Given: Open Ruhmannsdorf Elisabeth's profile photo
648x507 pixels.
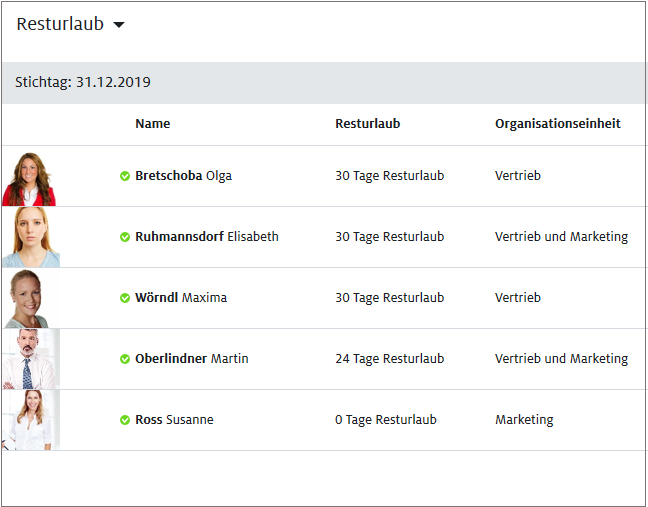Looking at the screenshot, I should tap(30, 237).
